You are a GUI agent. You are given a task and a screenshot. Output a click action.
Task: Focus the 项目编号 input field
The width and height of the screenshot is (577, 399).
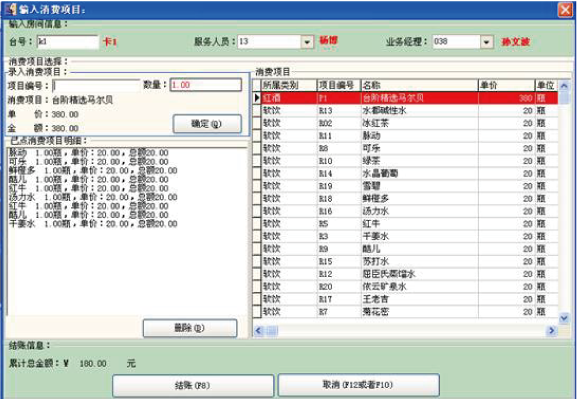(96, 85)
